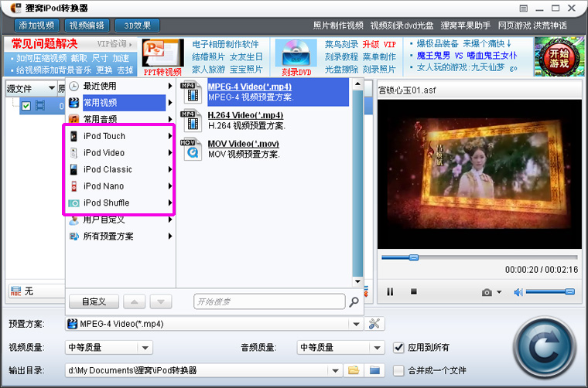Open 最近使用 submenu
588x388 pixels.
tap(120, 86)
